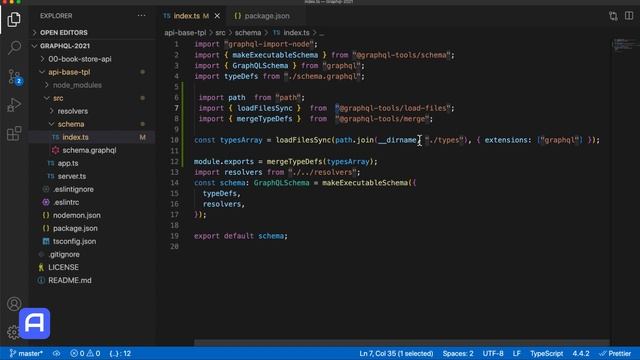Change encoding via UTF-8
This screenshot has height=360, width=640.
[x=493, y=353]
